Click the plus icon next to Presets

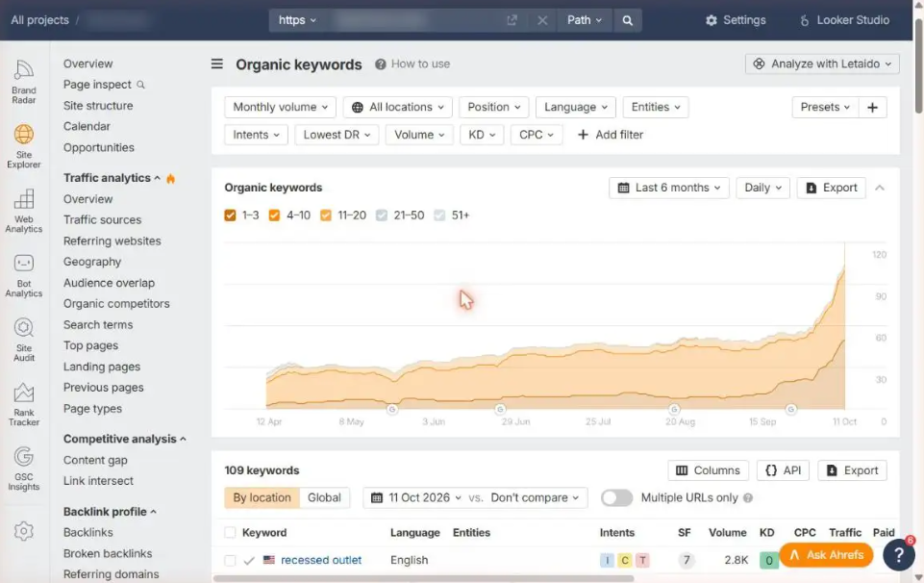tap(872, 108)
